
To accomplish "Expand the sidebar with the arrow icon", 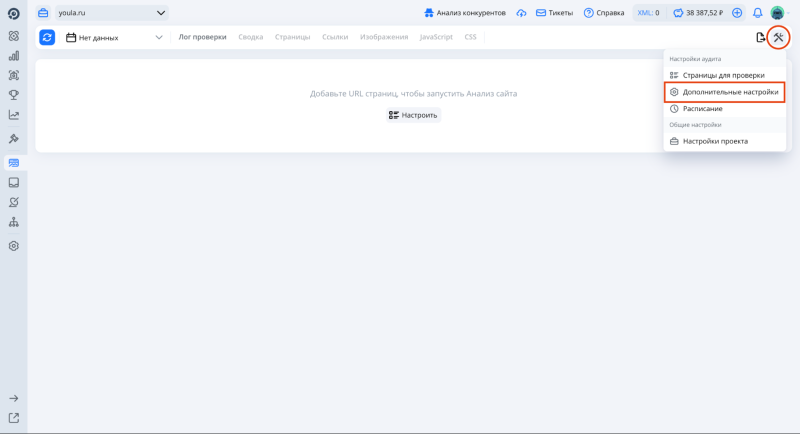I will pos(14,398).
